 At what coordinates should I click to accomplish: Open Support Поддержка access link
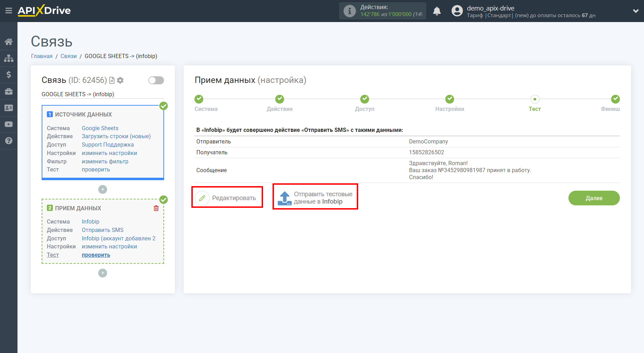click(x=108, y=144)
